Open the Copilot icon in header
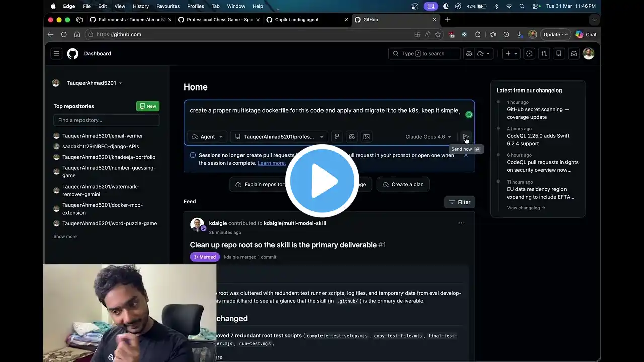The height and width of the screenshot is (362, 644). tap(469, 53)
